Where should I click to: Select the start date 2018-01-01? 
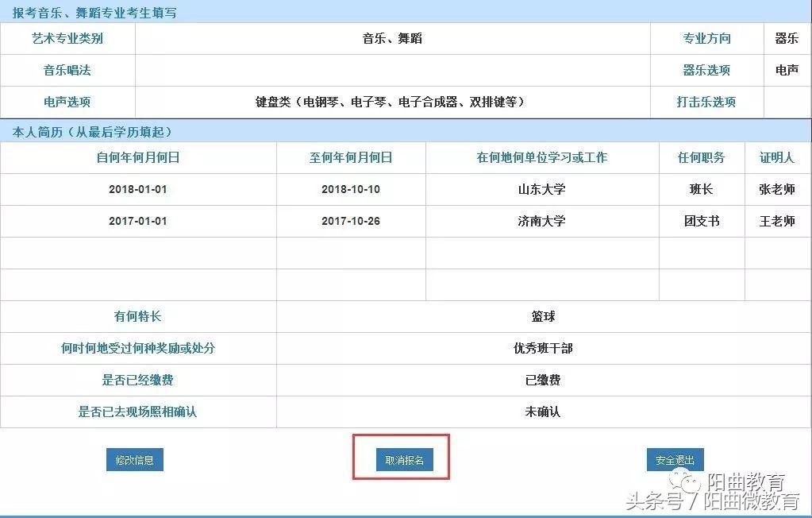point(137,189)
